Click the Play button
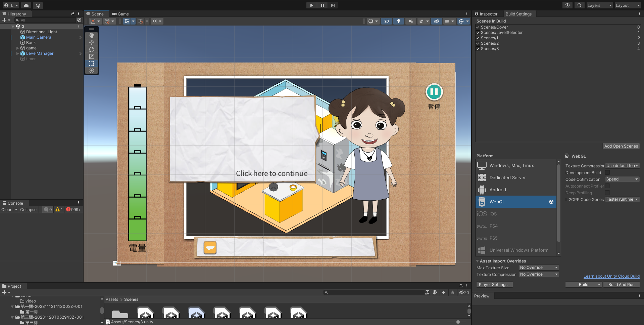Viewport: 644px width, 325px height. point(311,5)
